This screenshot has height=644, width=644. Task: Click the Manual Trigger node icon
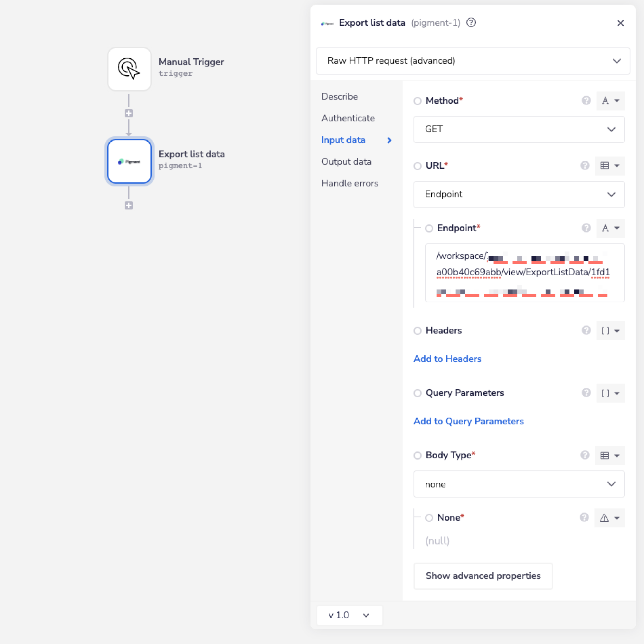pyautogui.click(x=129, y=69)
